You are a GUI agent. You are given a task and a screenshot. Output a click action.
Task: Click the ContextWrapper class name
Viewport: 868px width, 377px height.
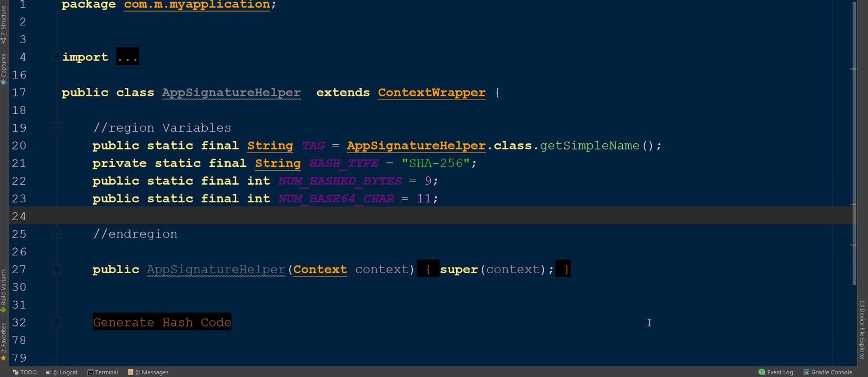tap(431, 92)
